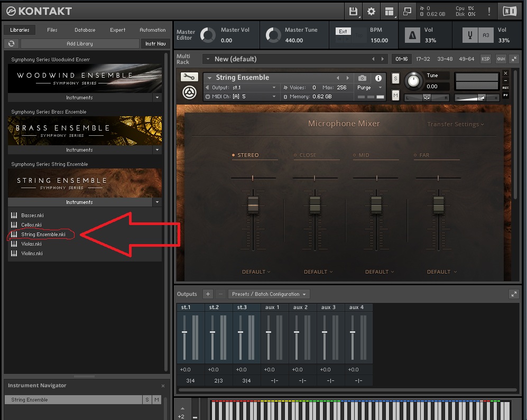Switch to the Automation tab
Viewport: 527px width, 420px height.
(x=153, y=30)
